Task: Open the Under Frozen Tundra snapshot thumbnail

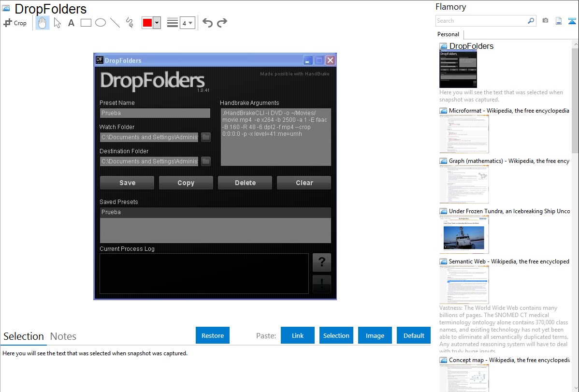Action: (x=464, y=234)
